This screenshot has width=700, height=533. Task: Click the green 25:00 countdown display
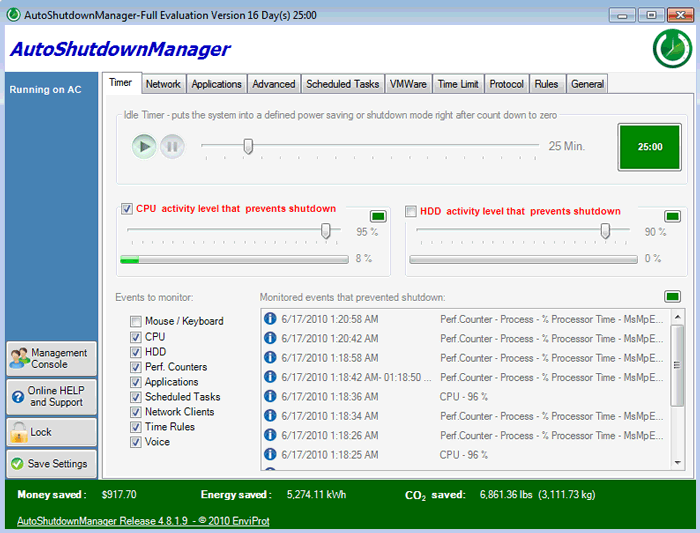[x=650, y=147]
